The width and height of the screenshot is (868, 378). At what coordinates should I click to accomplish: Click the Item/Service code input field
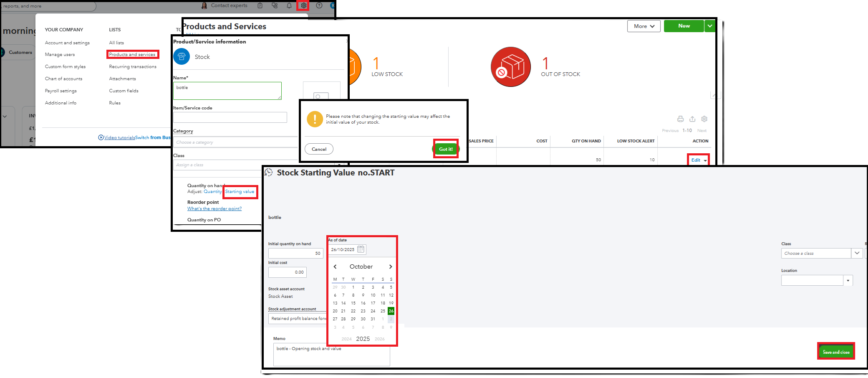(x=230, y=117)
